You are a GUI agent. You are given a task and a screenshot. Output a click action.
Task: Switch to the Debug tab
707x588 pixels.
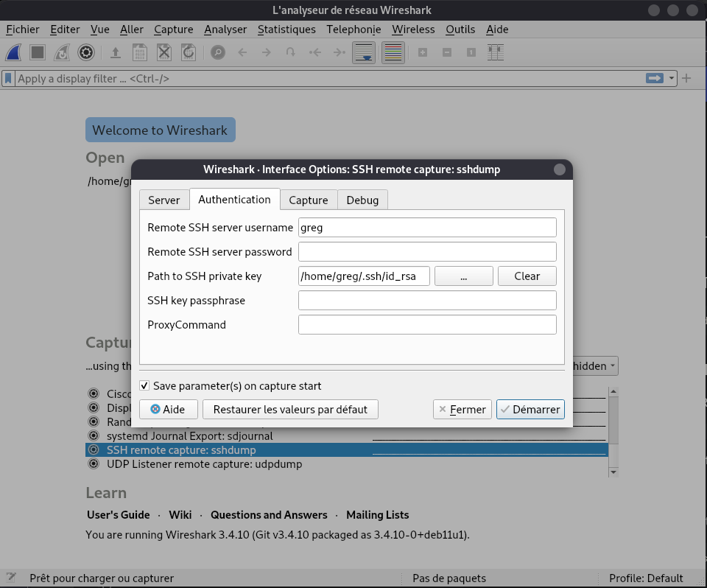click(x=362, y=200)
